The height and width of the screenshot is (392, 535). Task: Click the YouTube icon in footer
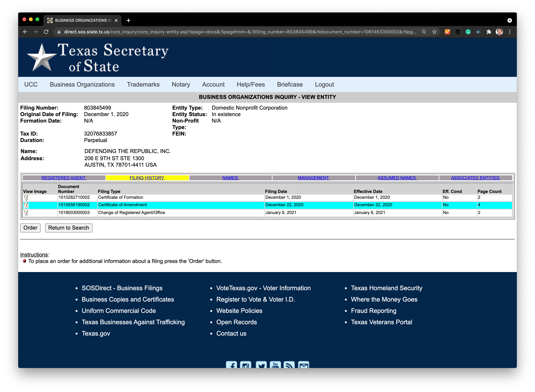[x=275, y=365]
